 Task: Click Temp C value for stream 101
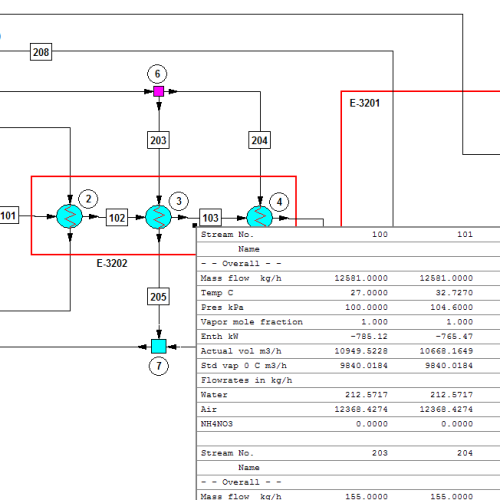tap(454, 293)
